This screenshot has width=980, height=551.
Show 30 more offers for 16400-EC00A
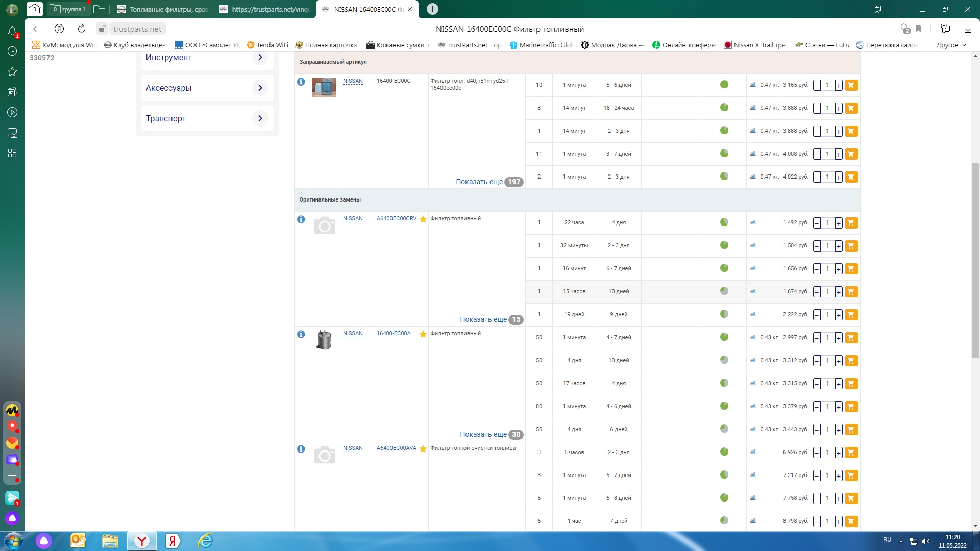tap(491, 434)
